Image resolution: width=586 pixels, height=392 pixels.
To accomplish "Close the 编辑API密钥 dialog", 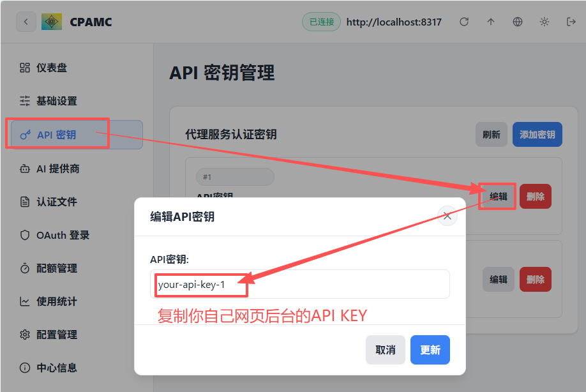I will (447, 216).
